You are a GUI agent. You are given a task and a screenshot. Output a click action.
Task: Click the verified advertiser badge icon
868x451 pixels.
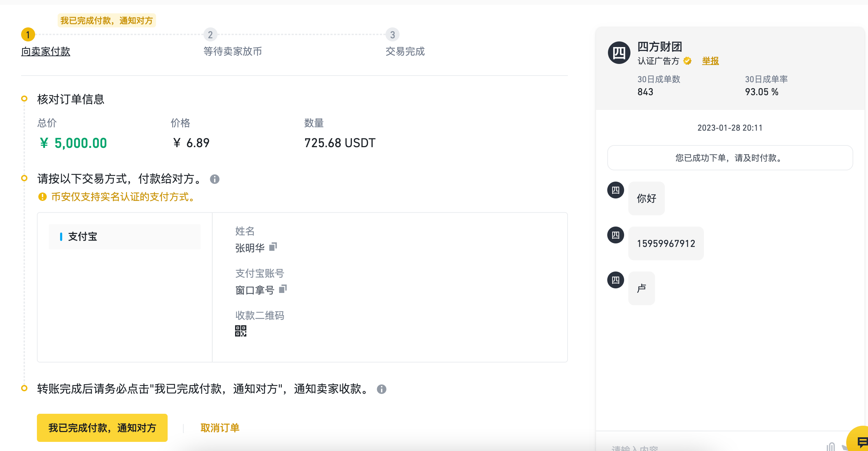pos(688,61)
